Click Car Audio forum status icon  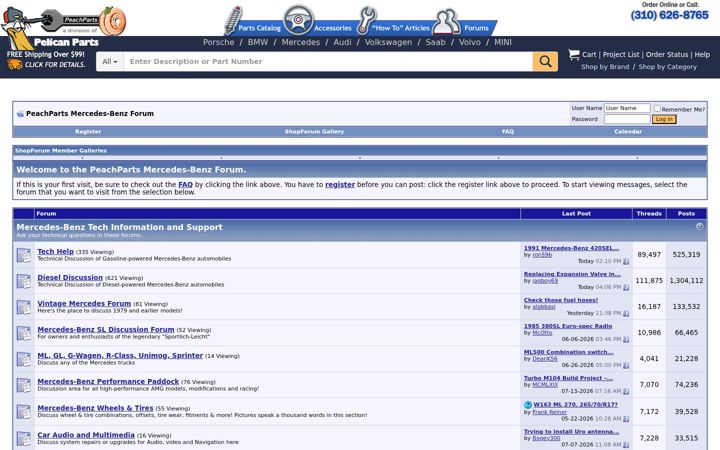pyautogui.click(x=24, y=438)
